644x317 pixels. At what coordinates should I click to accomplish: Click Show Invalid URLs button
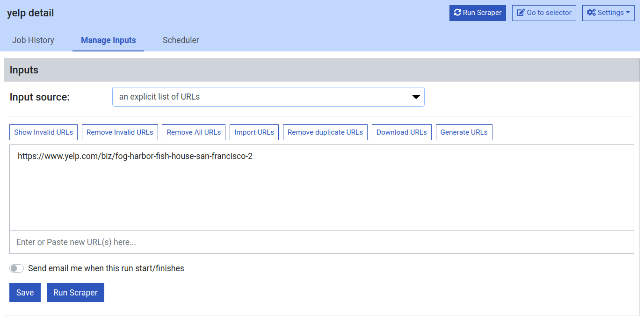(43, 132)
